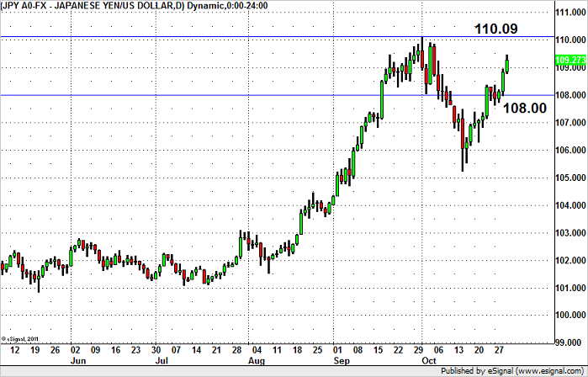Click the 107.000 price axis label

[x=572, y=123]
